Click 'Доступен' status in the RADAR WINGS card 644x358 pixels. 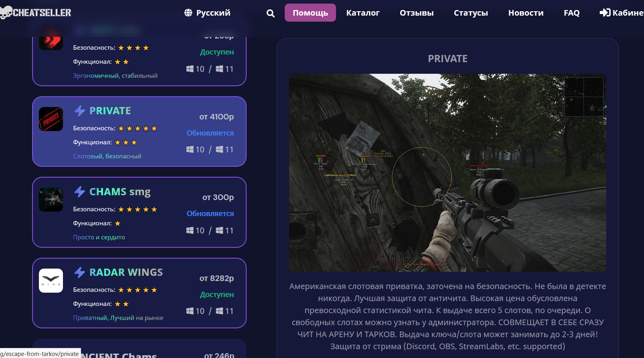coord(217,295)
